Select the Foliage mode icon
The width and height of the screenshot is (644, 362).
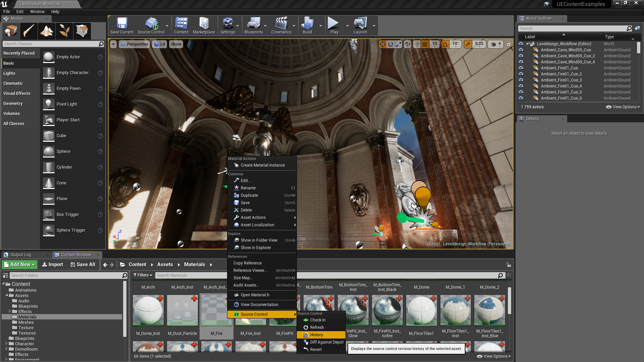[64, 31]
